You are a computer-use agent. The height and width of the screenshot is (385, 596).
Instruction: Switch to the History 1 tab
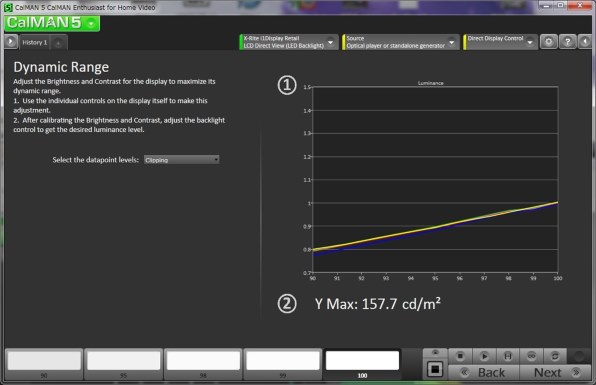pos(34,42)
